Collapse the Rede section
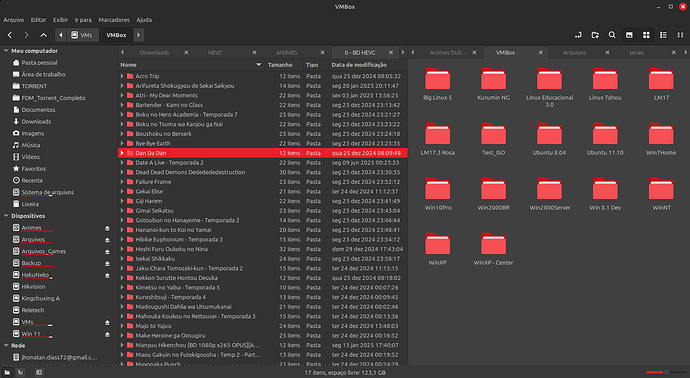Viewport: 690px width, 378px height. point(6,346)
